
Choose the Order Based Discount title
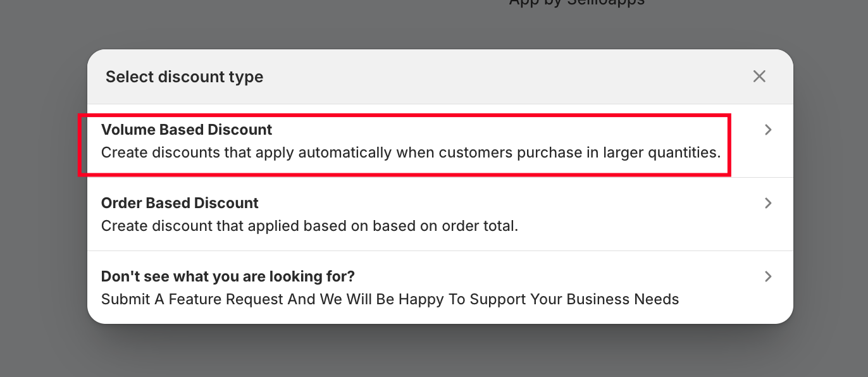click(180, 203)
